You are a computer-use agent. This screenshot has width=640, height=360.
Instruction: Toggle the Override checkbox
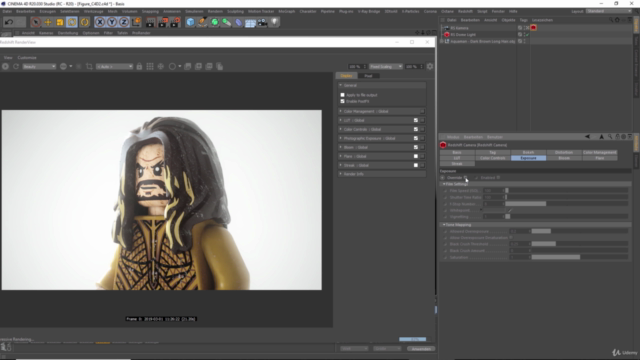click(465, 178)
